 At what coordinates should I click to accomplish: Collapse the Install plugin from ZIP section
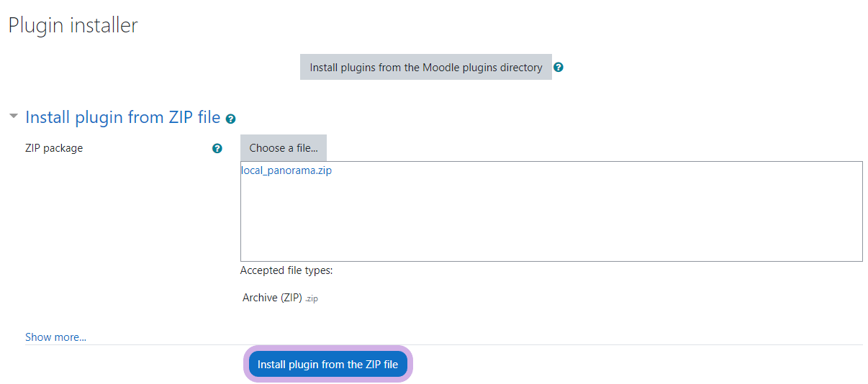13,116
